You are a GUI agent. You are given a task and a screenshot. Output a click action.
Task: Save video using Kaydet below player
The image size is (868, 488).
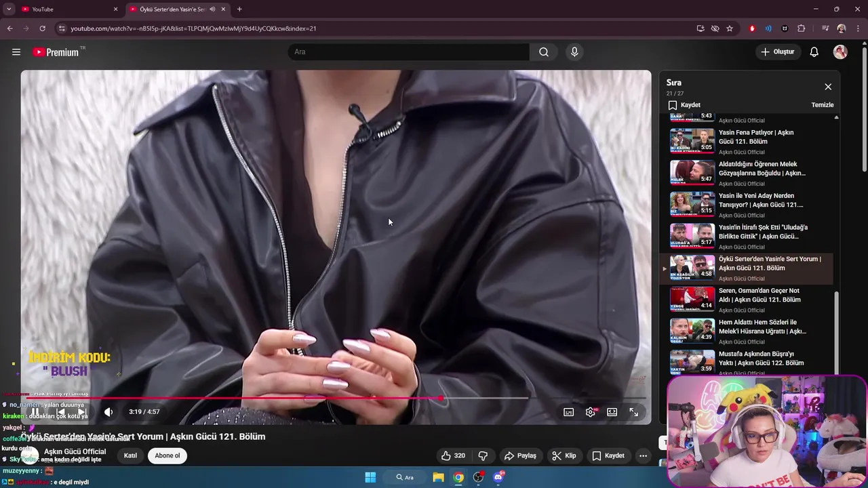click(608, 455)
